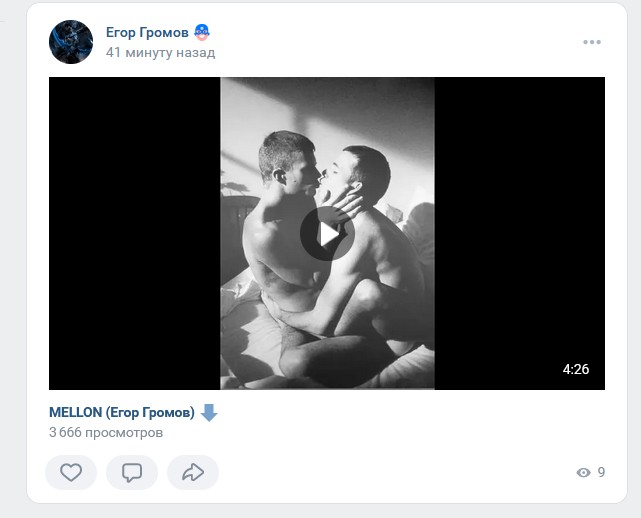Click the number 9 next to the eye icon
This screenshot has height=518, width=641.
click(601, 473)
